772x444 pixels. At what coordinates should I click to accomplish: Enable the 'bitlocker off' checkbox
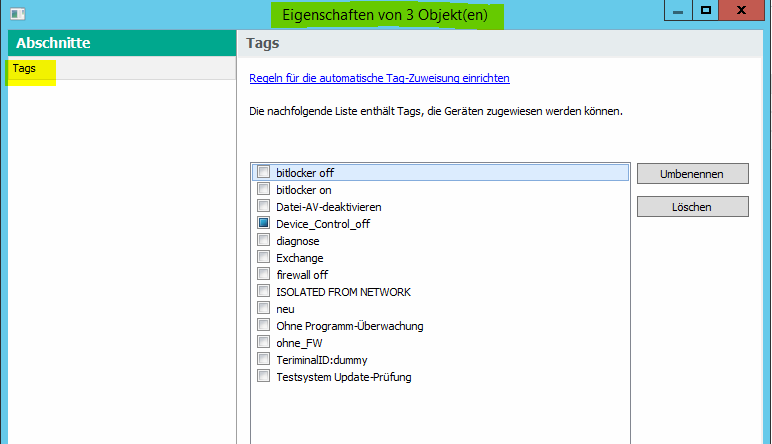[x=264, y=173]
